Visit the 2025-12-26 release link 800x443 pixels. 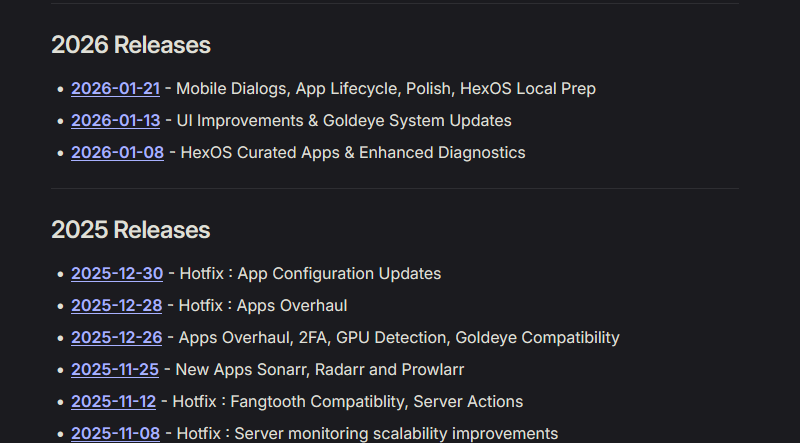point(116,338)
